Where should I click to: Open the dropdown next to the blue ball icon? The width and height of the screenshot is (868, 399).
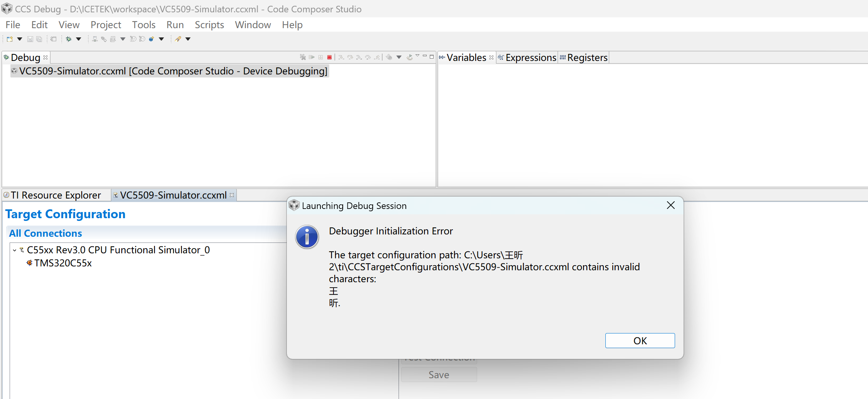[161, 39]
